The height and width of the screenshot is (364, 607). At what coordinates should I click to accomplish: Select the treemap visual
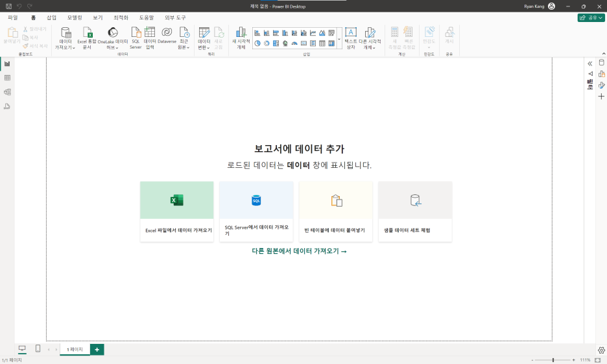276,43
